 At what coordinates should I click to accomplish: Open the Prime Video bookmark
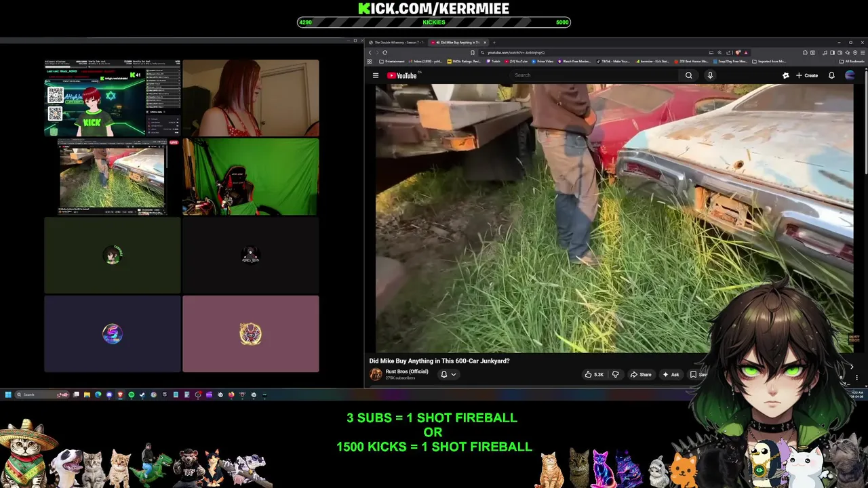click(x=542, y=61)
